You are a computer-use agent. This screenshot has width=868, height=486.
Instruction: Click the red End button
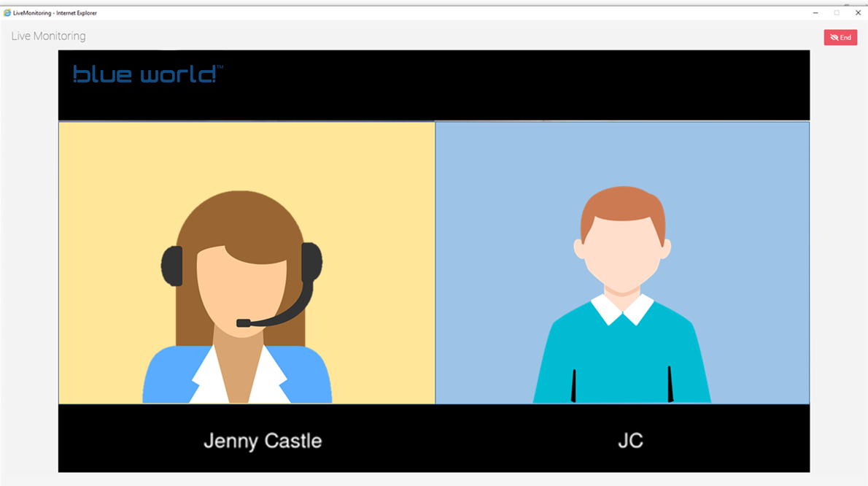pos(840,38)
